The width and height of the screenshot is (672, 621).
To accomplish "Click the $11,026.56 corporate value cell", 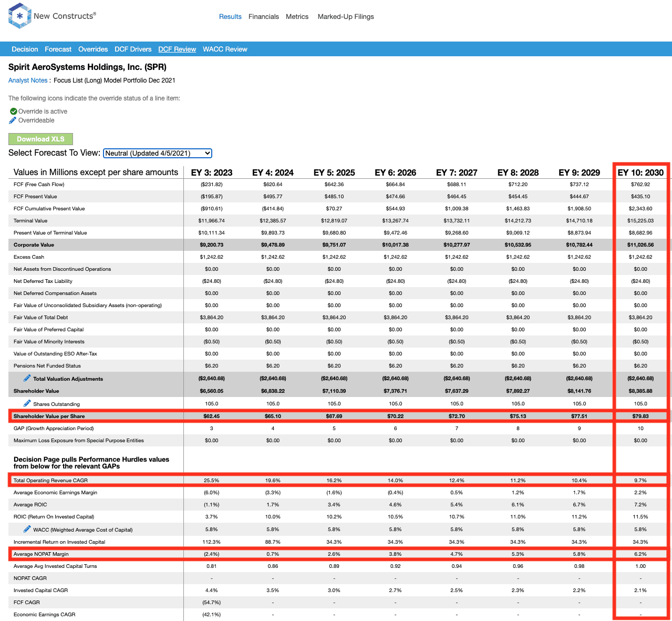I will pyautogui.click(x=640, y=245).
